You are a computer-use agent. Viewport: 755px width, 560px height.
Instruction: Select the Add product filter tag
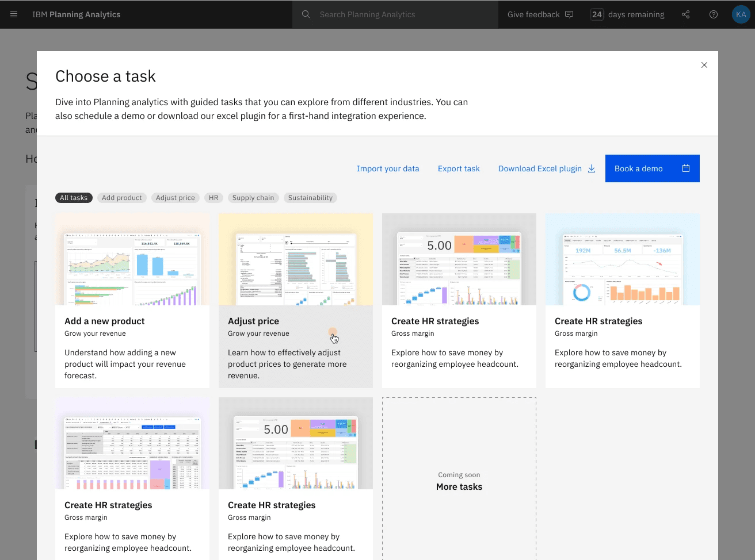(x=122, y=198)
